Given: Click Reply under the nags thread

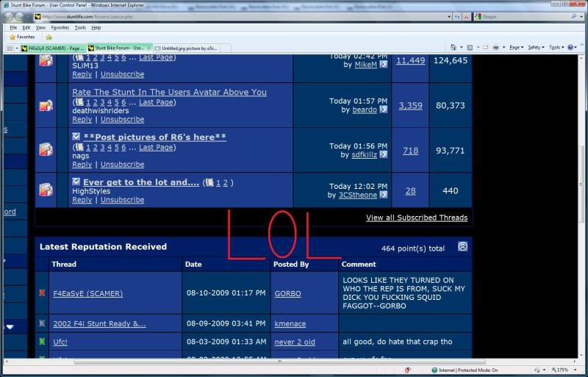Looking at the screenshot, I should tap(82, 165).
